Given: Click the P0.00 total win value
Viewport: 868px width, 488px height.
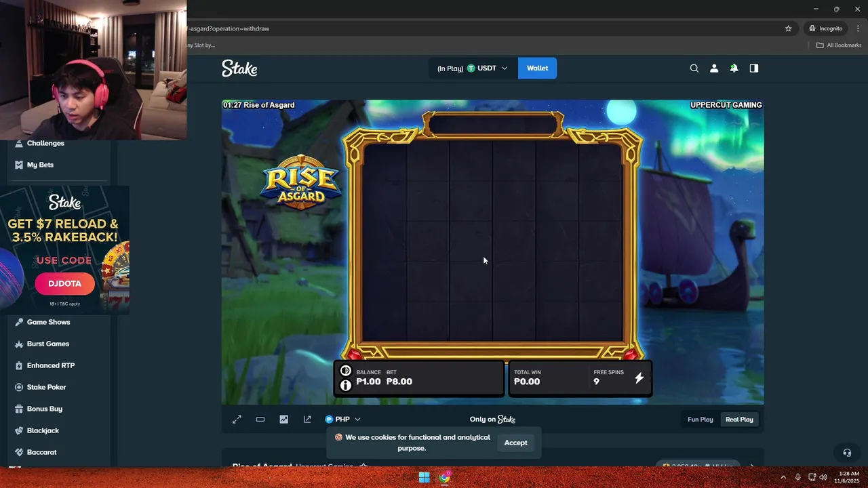Looking at the screenshot, I should (x=527, y=382).
